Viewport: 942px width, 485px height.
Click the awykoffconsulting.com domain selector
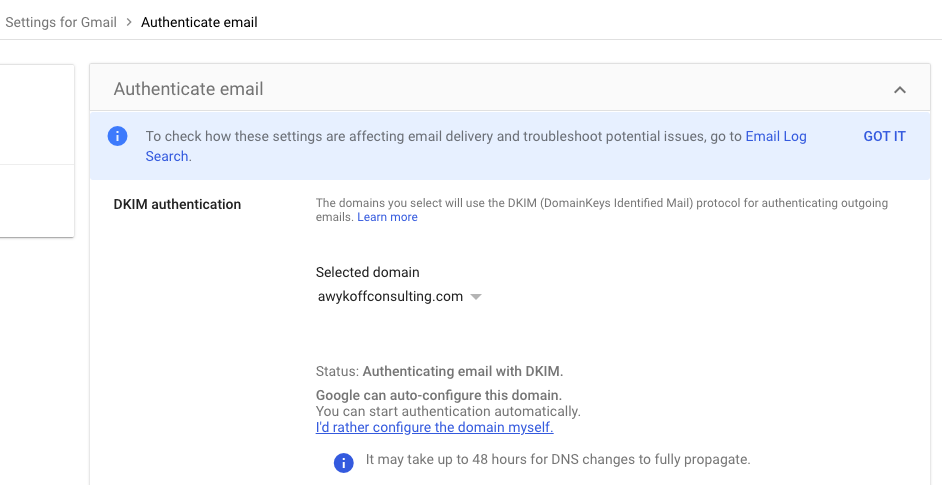tap(390, 297)
